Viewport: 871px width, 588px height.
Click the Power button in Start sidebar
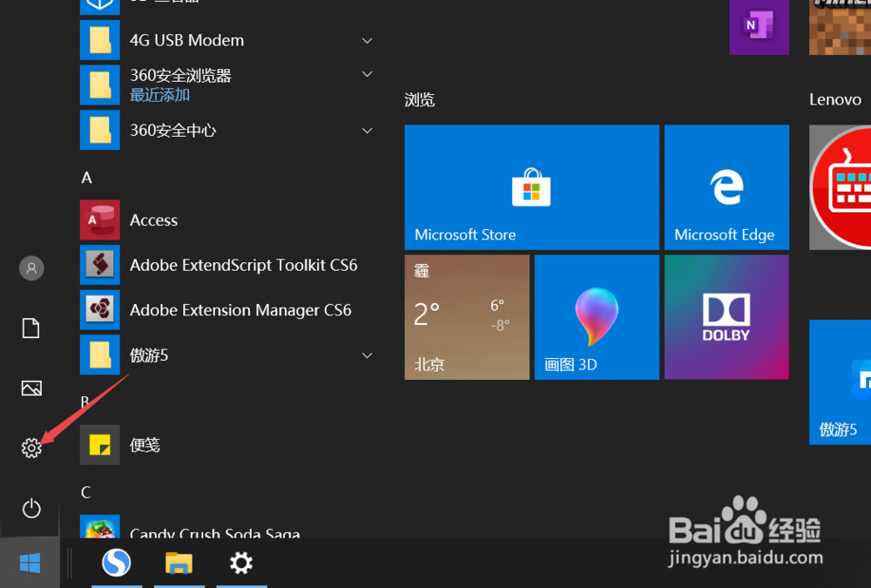coord(31,508)
